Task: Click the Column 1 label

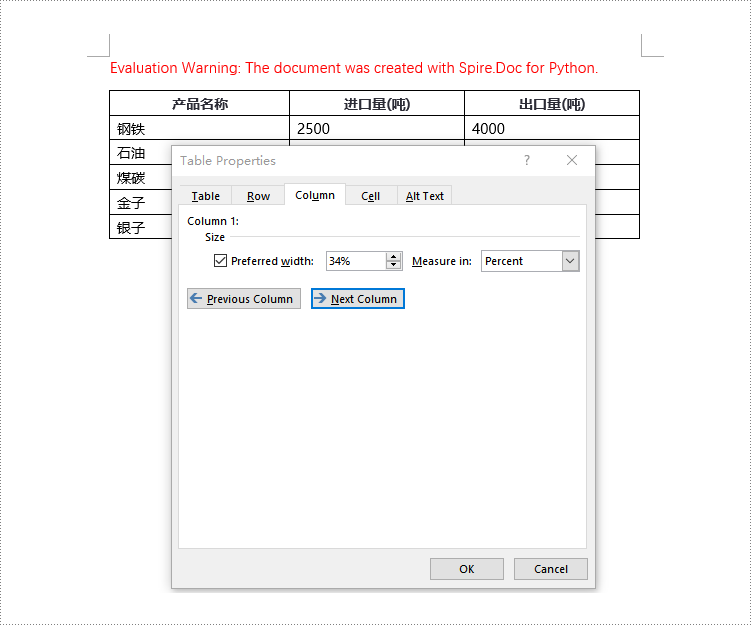Action: pyautogui.click(x=213, y=221)
